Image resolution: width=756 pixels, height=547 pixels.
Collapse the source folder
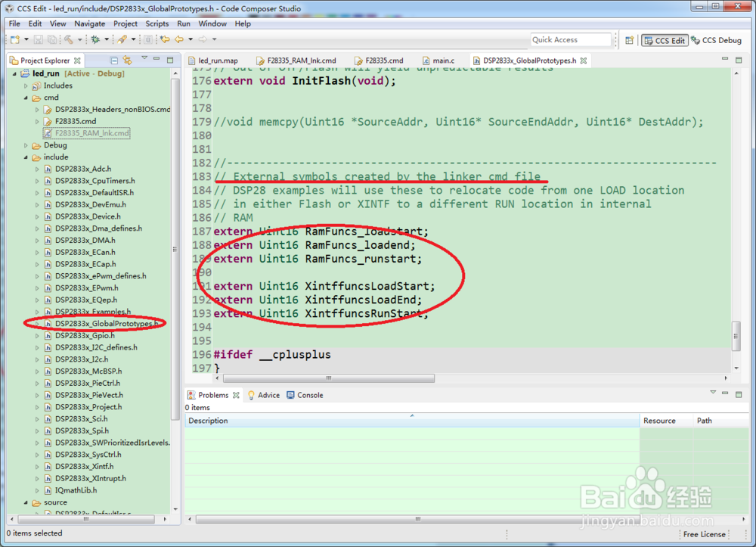point(26,502)
